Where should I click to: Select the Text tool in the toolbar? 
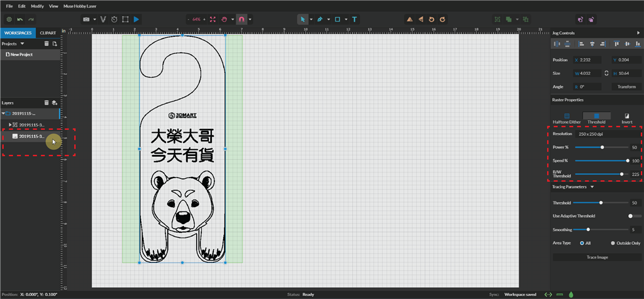355,20
